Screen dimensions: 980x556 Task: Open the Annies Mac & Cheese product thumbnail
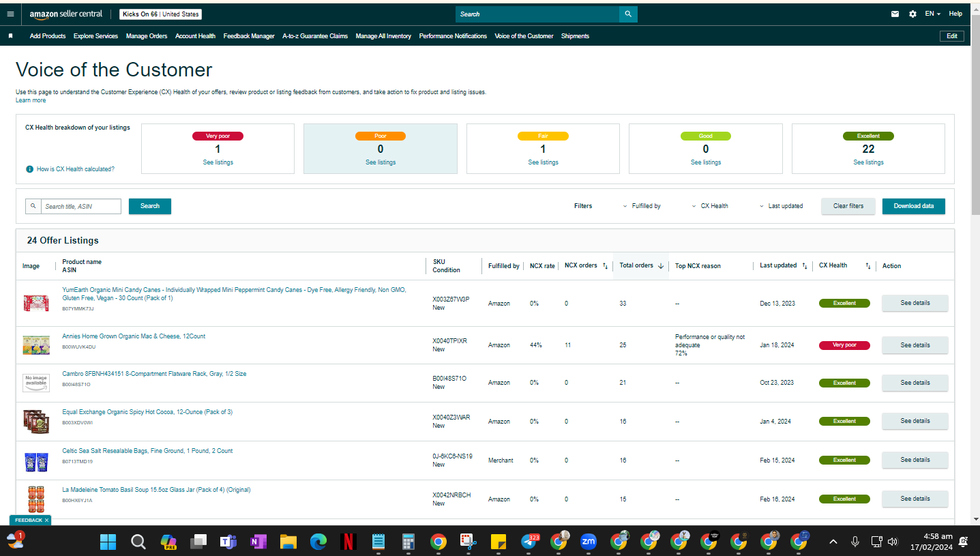click(x=36, y=345)
